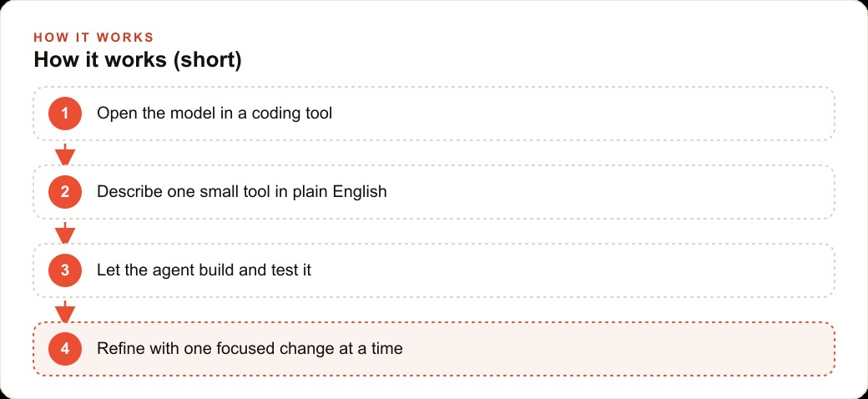The height and width of the screenshot is (399, 868).
Task: Click the red HOW IT WORKS eyebrow label
Action: [x=93, y=38]
